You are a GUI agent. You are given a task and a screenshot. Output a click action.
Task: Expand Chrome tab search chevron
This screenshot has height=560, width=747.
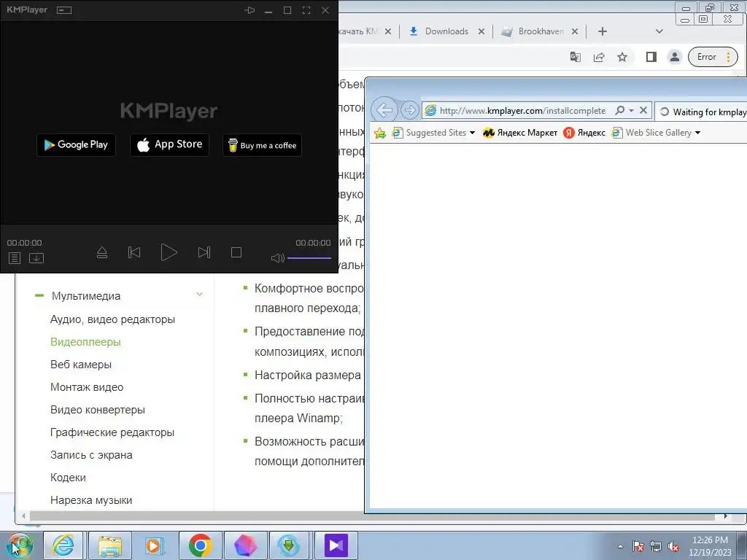[659, 31]
